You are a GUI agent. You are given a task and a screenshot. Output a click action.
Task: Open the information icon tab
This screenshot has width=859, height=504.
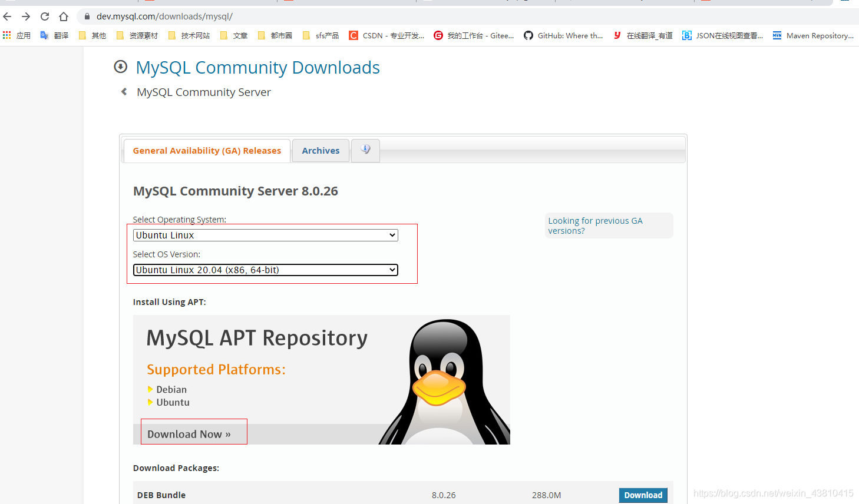365,150
